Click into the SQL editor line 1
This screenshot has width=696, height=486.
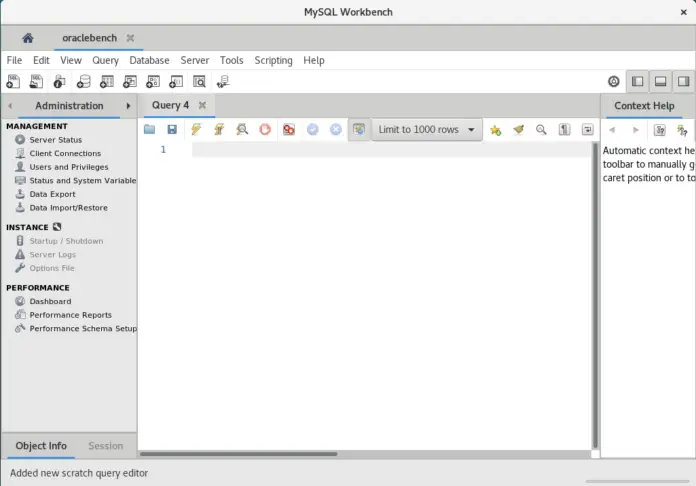[x=392, y=150]
